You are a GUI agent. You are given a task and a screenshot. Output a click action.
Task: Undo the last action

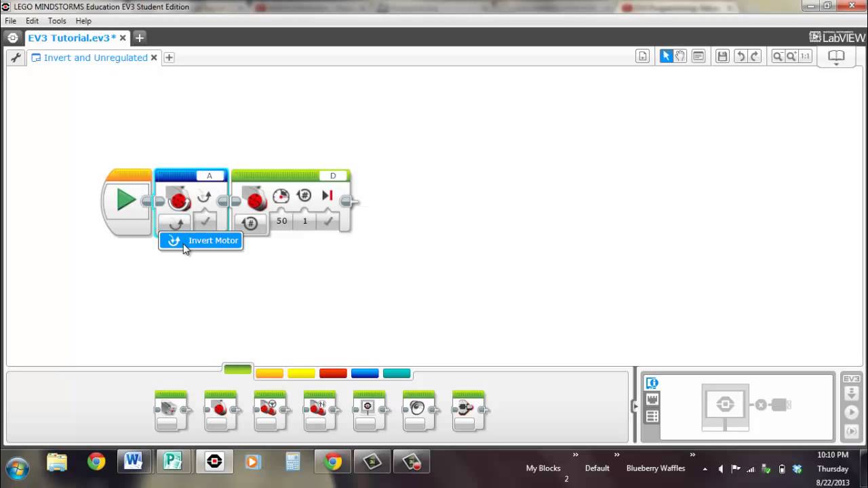(x=740, y=56)
